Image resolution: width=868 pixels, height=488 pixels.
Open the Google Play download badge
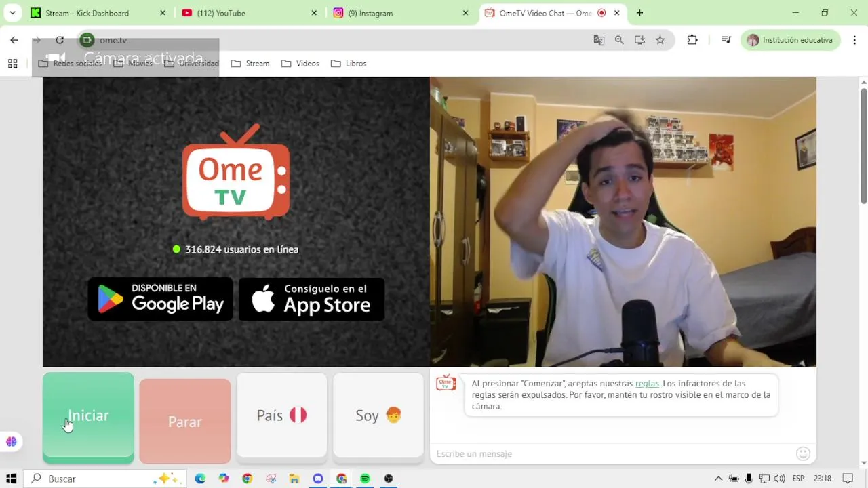tap(161, 299)
